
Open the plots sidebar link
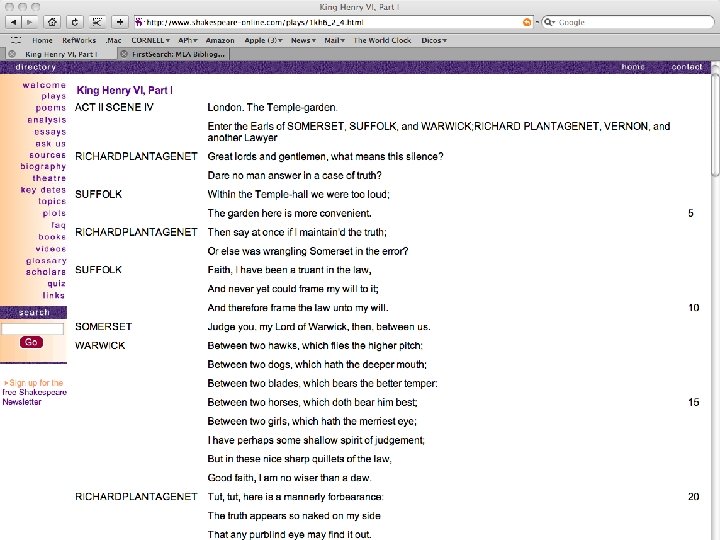click(x=54, y=214)
